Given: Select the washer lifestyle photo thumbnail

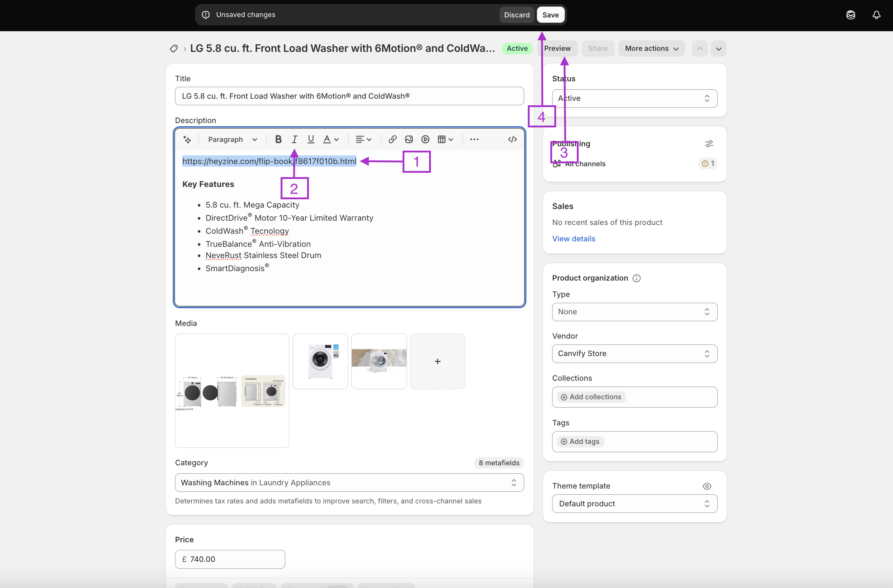Looking at the screenshot, I should 379,362.
